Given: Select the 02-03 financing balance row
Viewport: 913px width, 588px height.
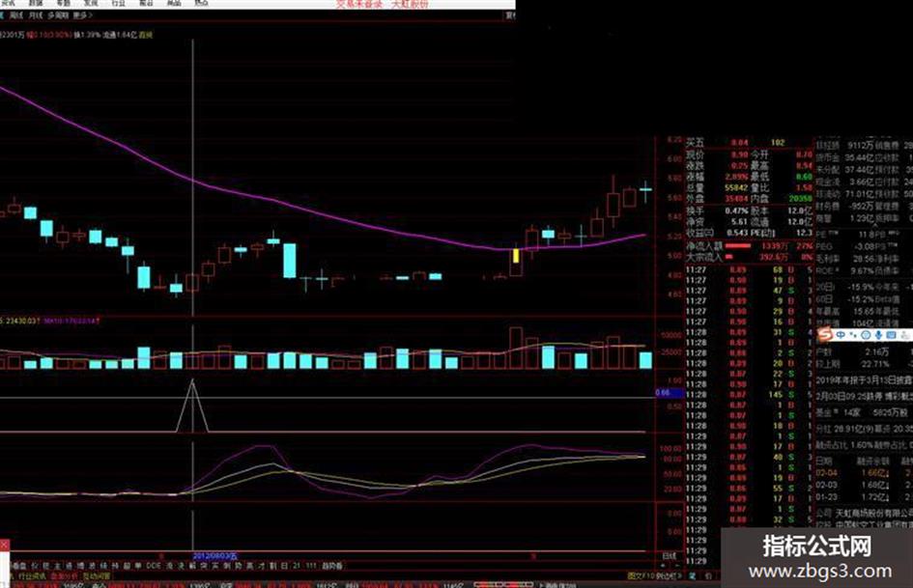Looking at the screenshot, I should [x=864, y=485].
